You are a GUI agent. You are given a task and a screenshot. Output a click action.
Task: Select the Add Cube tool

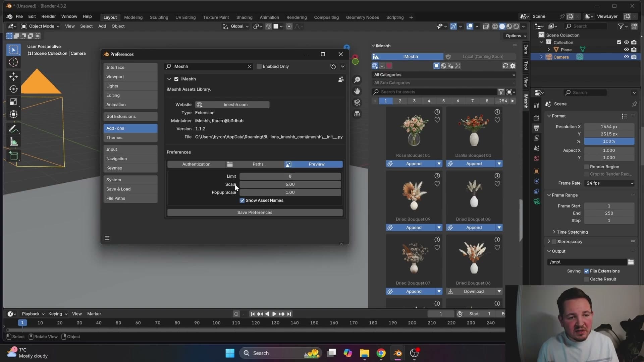[x=14, y=156]
